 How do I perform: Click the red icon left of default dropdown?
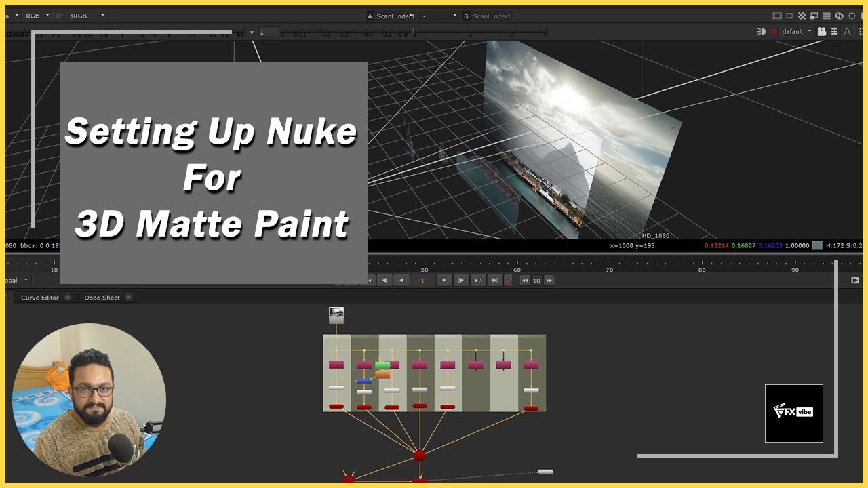pos(772,31)
